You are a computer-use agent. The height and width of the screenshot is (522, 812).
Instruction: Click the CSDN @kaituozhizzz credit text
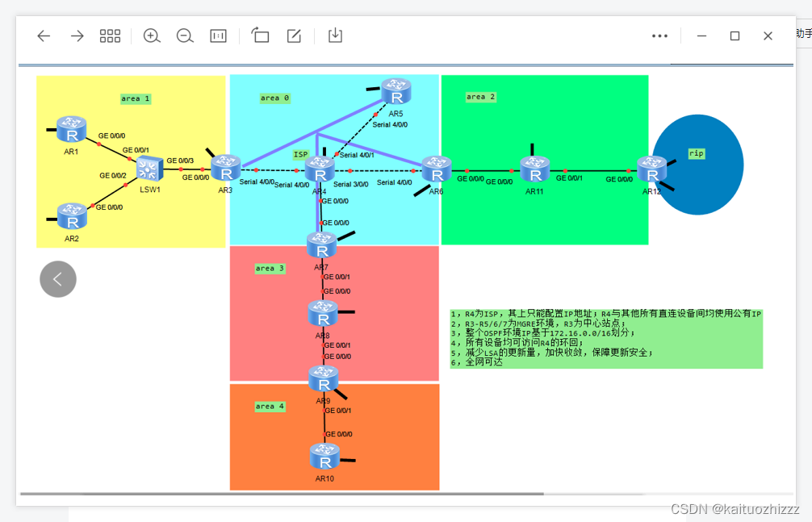click(735, 509)
